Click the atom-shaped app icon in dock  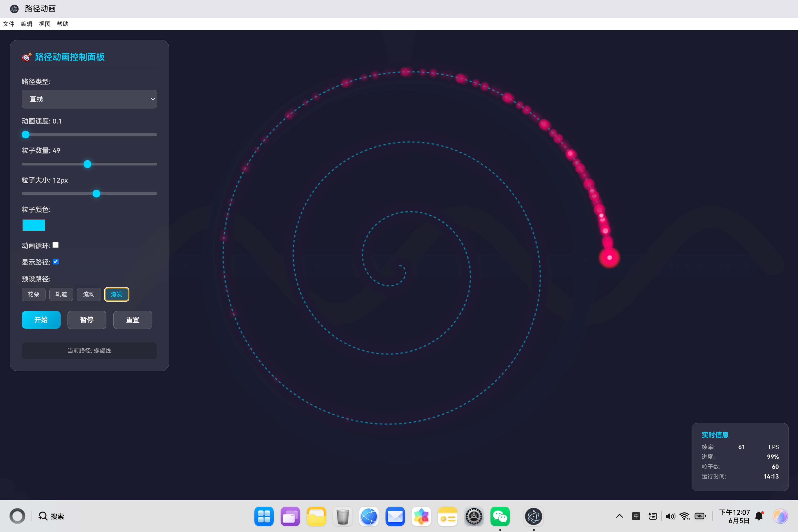click(534, 516)
